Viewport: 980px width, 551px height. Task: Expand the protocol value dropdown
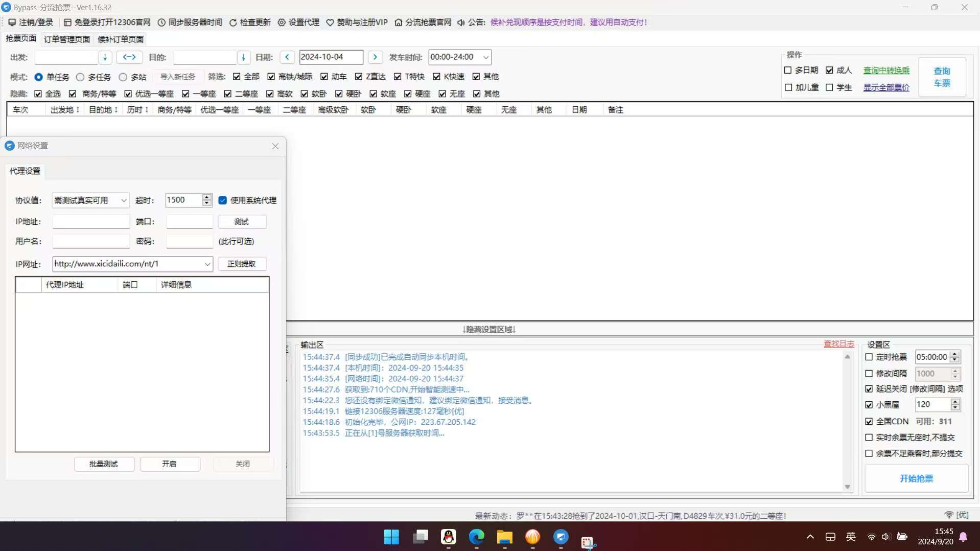123,200
